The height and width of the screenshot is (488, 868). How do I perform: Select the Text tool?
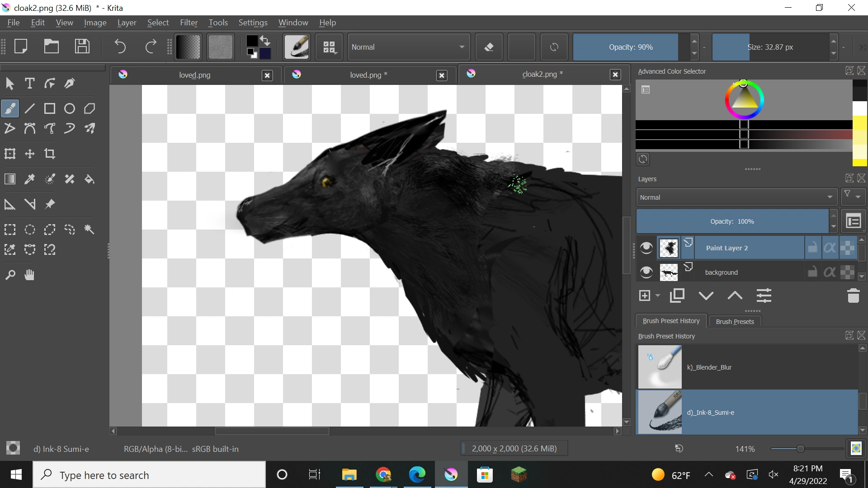click(30, 83)
